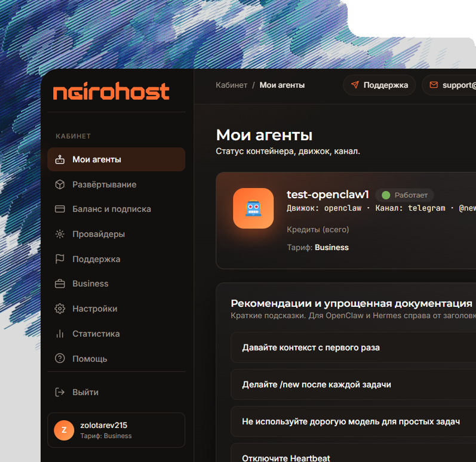The height and width of the screenshot is (462, 476).
Task: Click the card icon for Баланс и подписка
Action: coord(60,209)
